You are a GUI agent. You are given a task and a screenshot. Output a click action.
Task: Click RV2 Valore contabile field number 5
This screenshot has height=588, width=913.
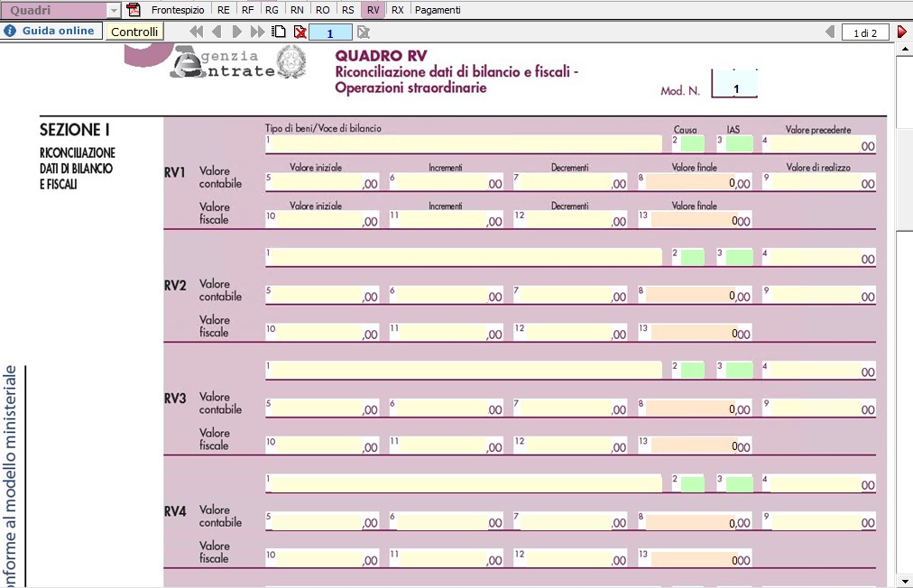point(323,295)
